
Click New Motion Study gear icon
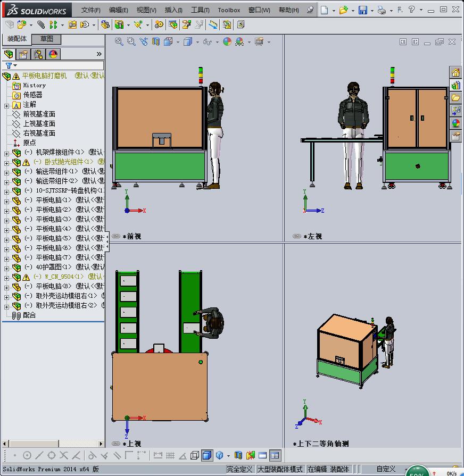[159, 24]
